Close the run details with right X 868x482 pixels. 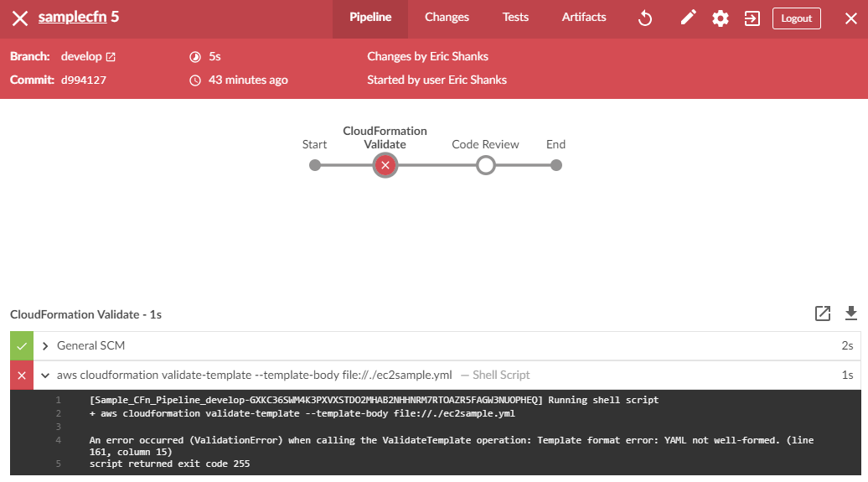850,18
